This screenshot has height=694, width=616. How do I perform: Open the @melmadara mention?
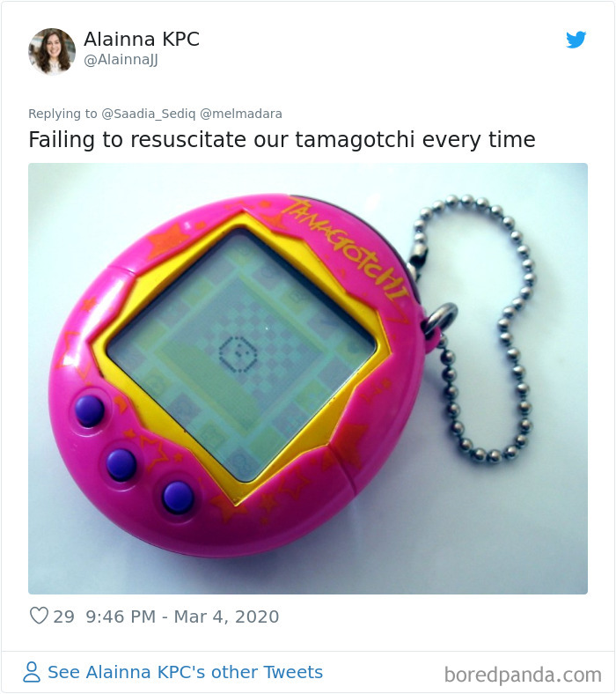coord(241,114)
